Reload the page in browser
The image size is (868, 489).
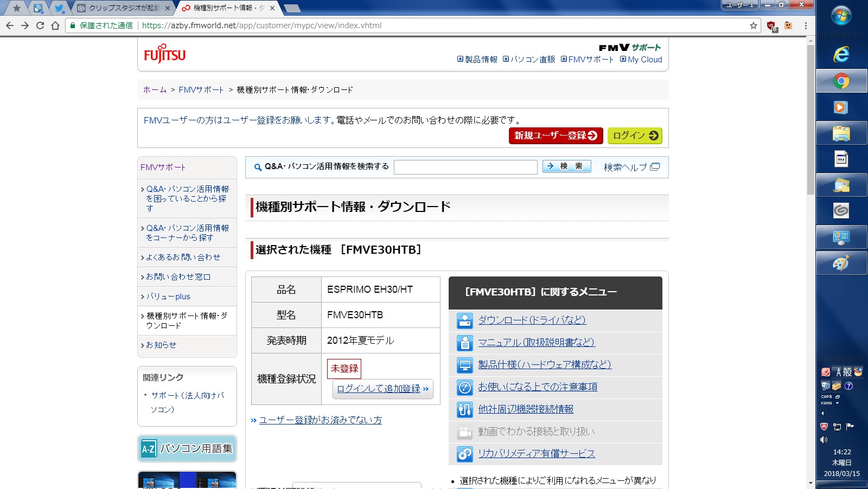(x=40, y=25)
